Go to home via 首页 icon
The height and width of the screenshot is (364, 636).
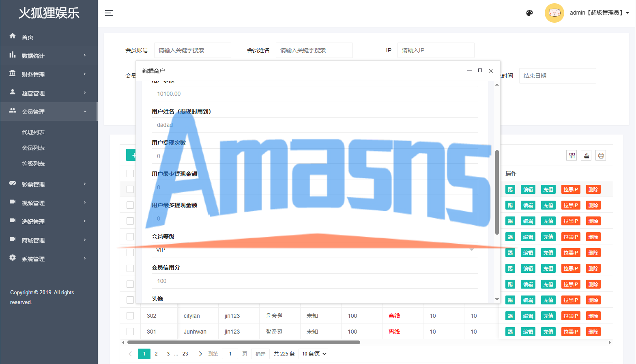click(x=13, y=36)
